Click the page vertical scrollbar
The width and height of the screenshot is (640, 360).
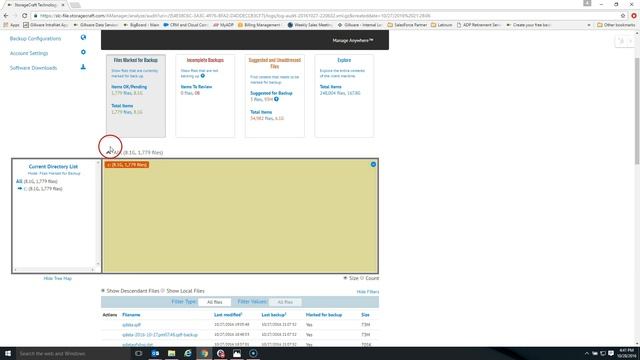click(x=637, y=110)
